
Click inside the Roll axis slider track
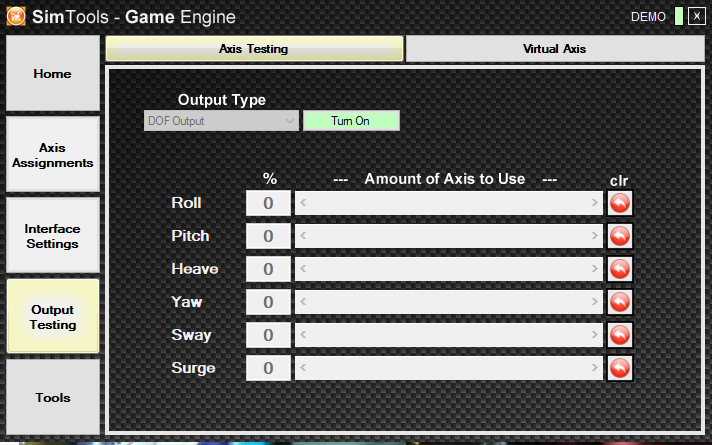pos(449,203)
